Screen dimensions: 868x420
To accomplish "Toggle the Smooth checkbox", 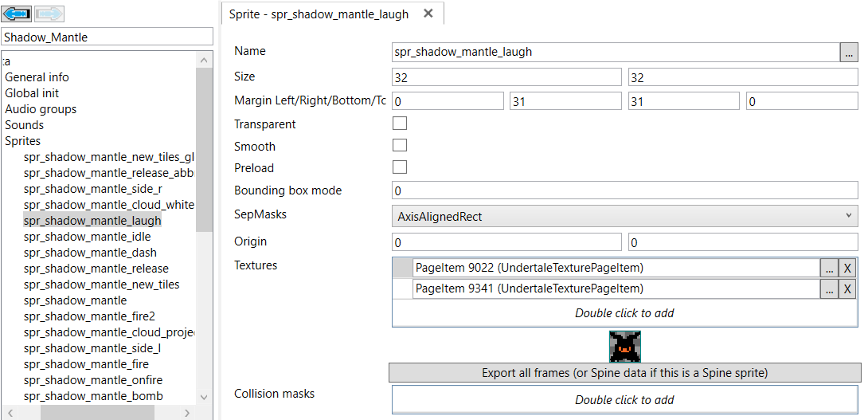I will 399,145.
